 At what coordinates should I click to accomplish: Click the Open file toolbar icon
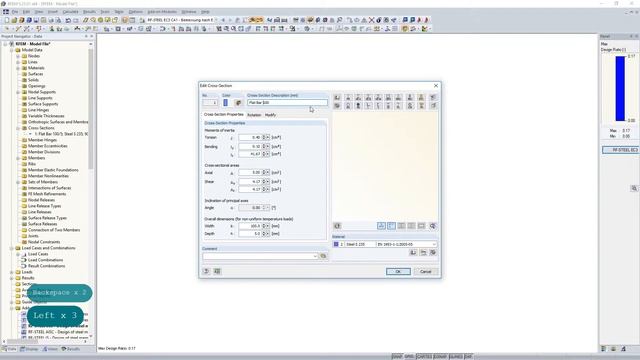point(14,20)
